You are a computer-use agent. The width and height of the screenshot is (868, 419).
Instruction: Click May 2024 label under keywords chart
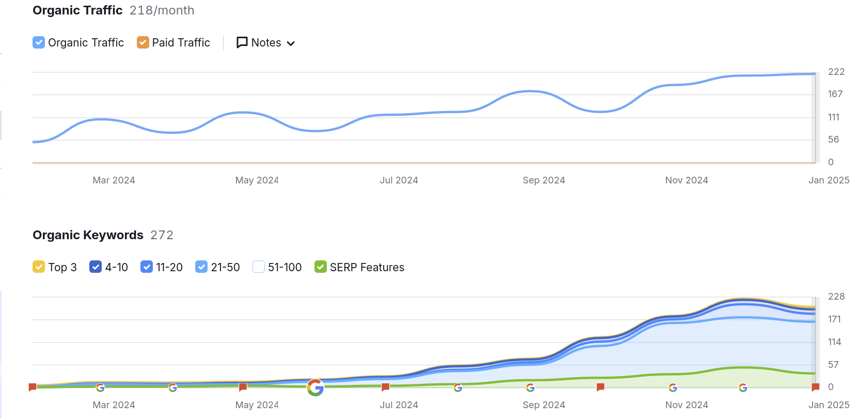click(x=257, y=405)
